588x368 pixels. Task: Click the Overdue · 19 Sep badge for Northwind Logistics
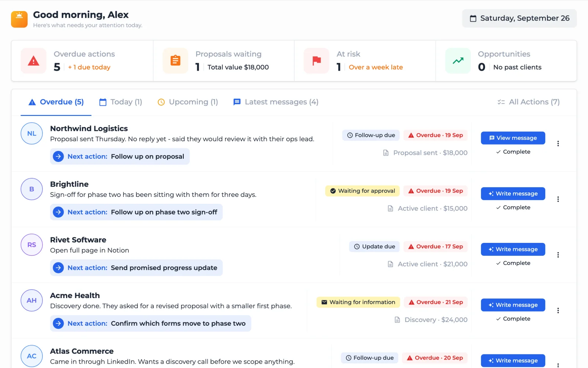pyautogui.click(x=435, y=135)
